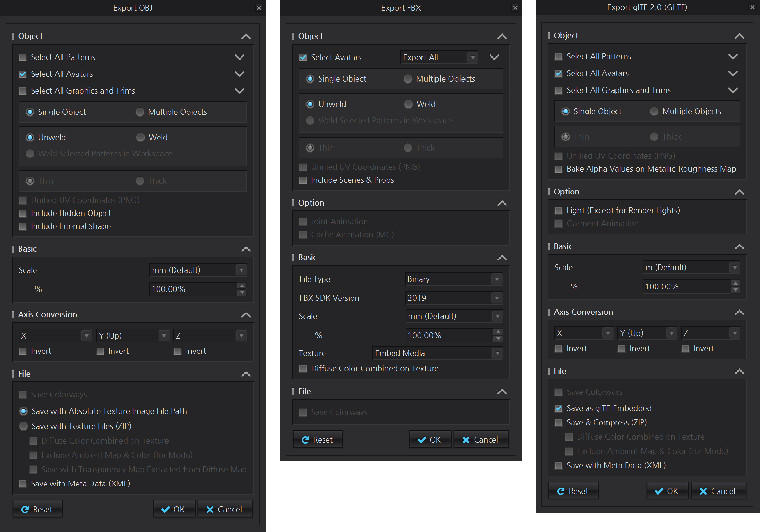This screenshot has width=760, height=532.
Task: Check Include Internal Shape in Export OBJ
Action: point(23,226)
